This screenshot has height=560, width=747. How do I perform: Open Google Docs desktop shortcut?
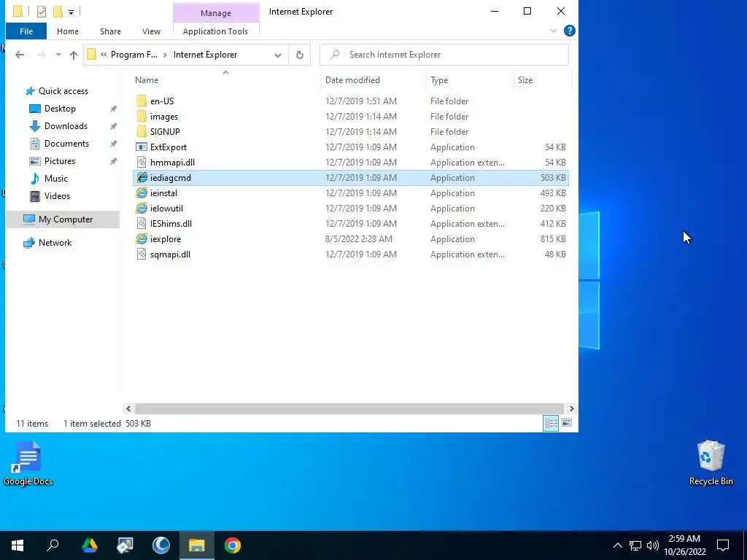(x=28, y=463)
